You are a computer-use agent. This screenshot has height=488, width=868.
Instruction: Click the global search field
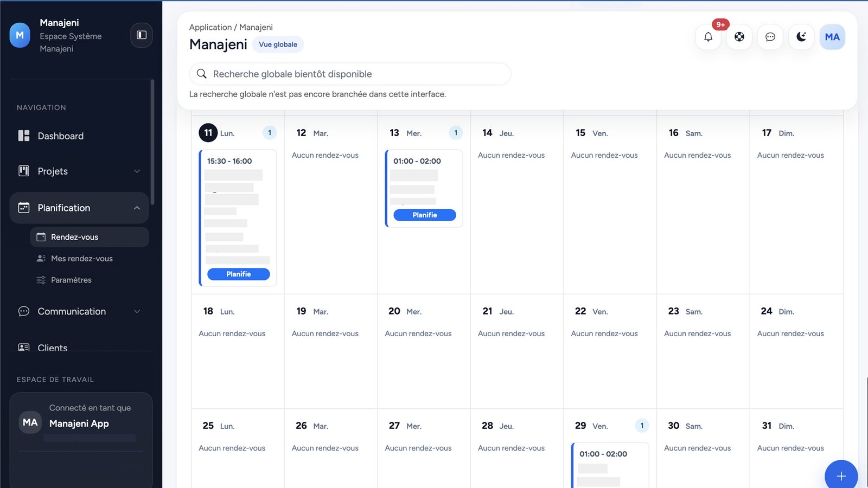point(350,74)
